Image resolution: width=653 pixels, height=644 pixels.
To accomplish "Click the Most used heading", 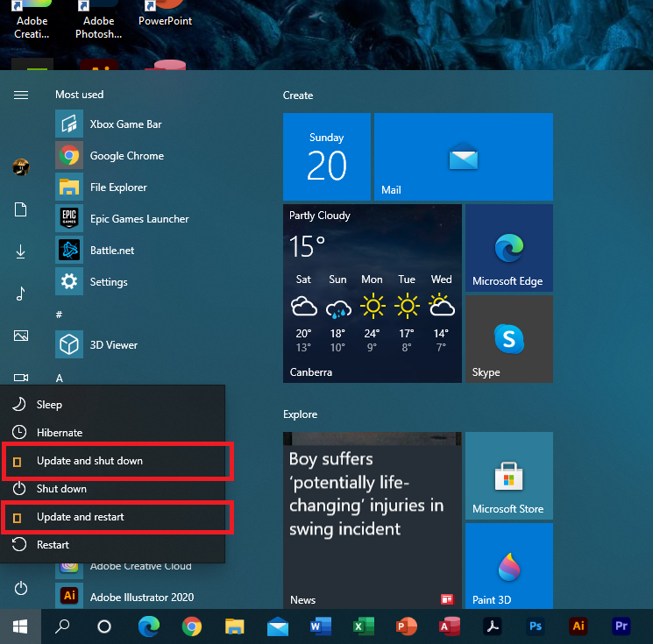I will click(80, 95).
